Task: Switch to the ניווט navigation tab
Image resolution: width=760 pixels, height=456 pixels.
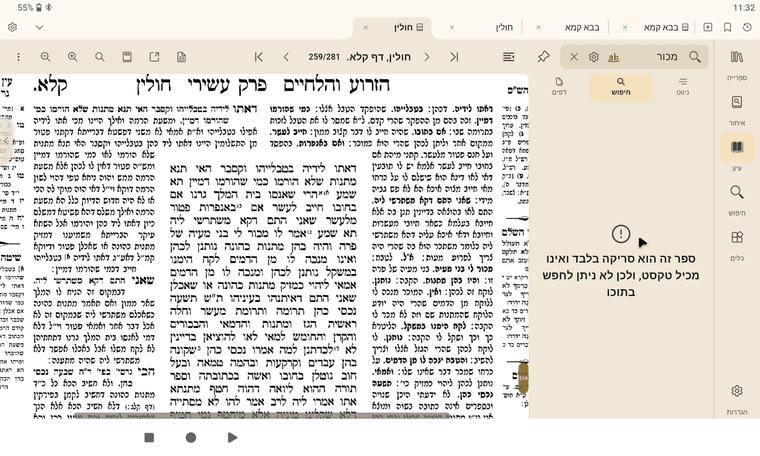Action: 682,86
